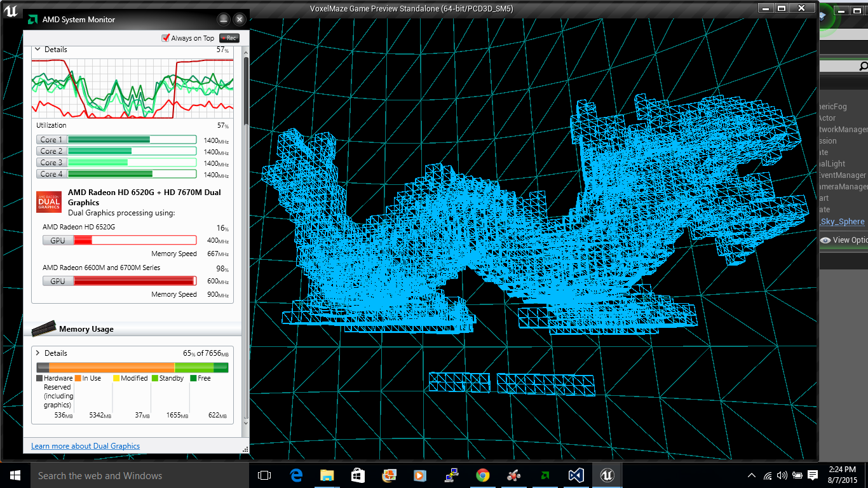The image size is (868, 488).
Task: Click the '900MHz' Memory Speed value
Action: tap(218, 295)
